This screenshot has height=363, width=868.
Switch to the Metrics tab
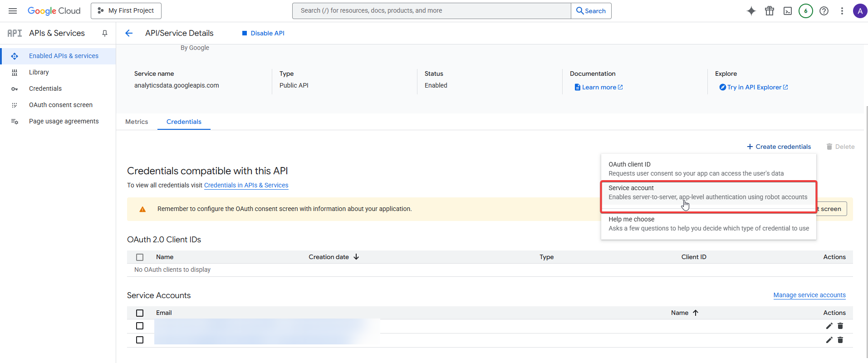pyautogui.click(x=137, y=122)
